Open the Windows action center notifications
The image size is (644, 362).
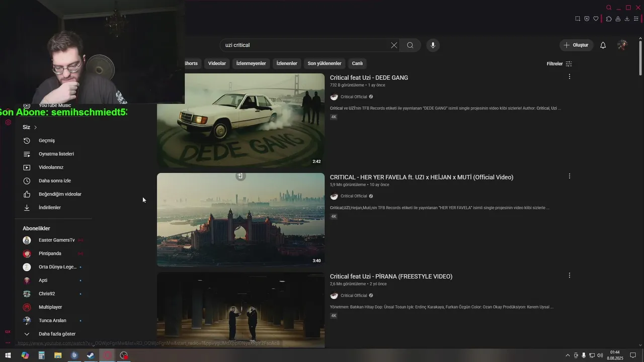633,355
